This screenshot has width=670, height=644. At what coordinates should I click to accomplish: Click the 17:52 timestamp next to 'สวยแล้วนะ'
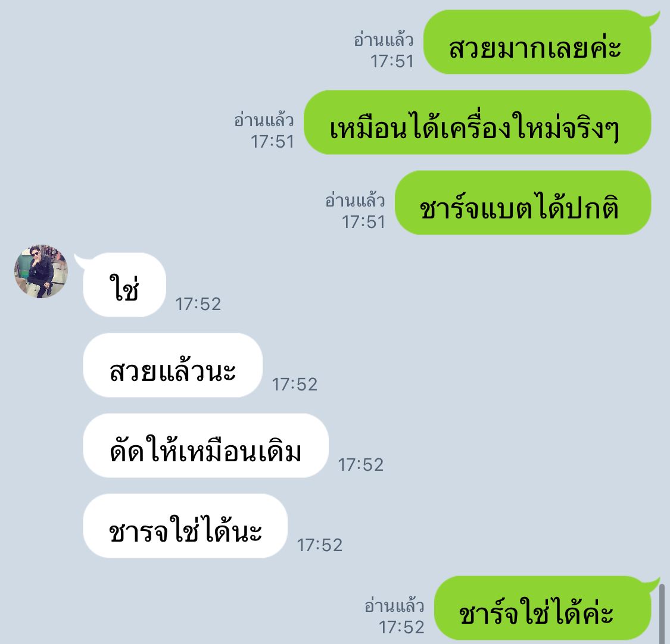[x=295, y=384]
